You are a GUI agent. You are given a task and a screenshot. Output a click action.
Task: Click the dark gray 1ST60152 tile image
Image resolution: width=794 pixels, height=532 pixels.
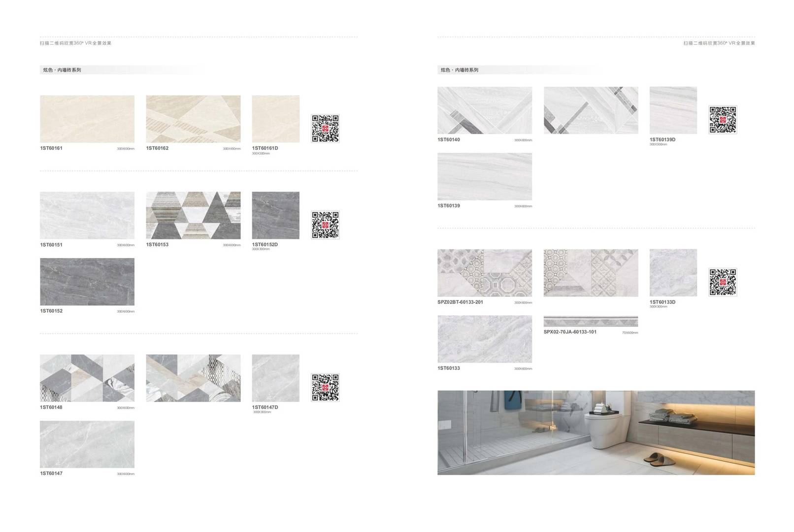(x=87, y=282)
